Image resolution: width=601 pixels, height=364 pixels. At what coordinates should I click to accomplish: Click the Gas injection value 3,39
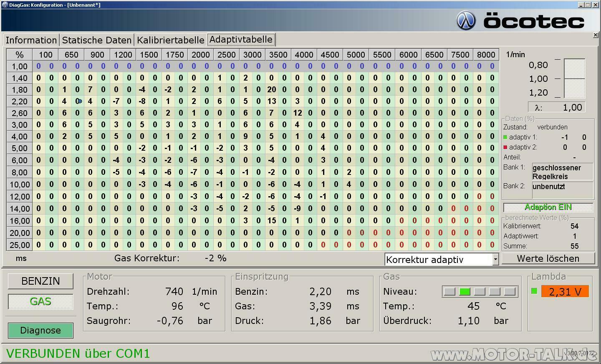coord(321,306)
